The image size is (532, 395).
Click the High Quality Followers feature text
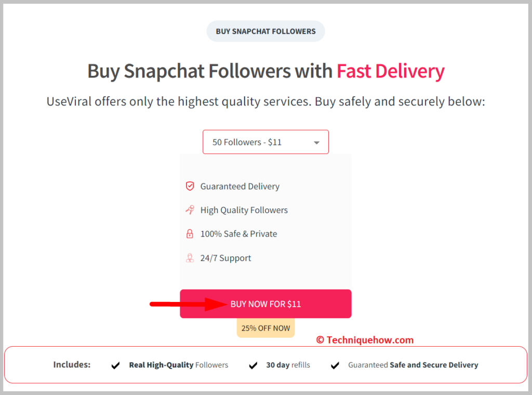click(x=244, y=210)
